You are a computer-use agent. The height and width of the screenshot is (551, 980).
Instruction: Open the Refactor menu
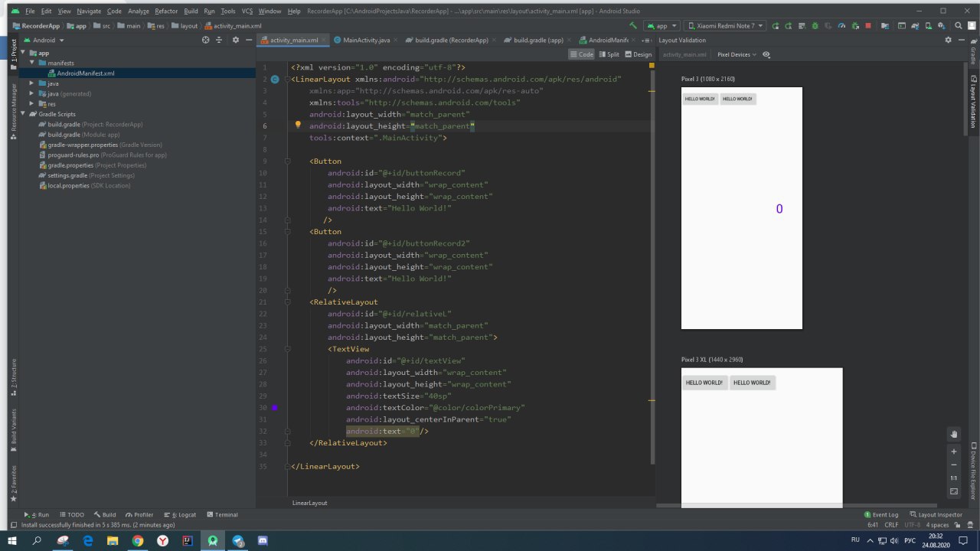(165, 11)
